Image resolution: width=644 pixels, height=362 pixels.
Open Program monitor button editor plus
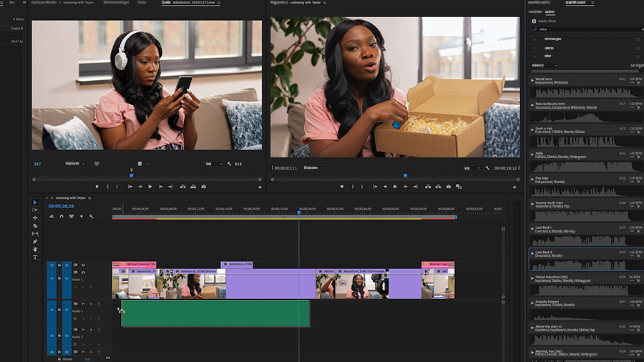coord(514,187)
